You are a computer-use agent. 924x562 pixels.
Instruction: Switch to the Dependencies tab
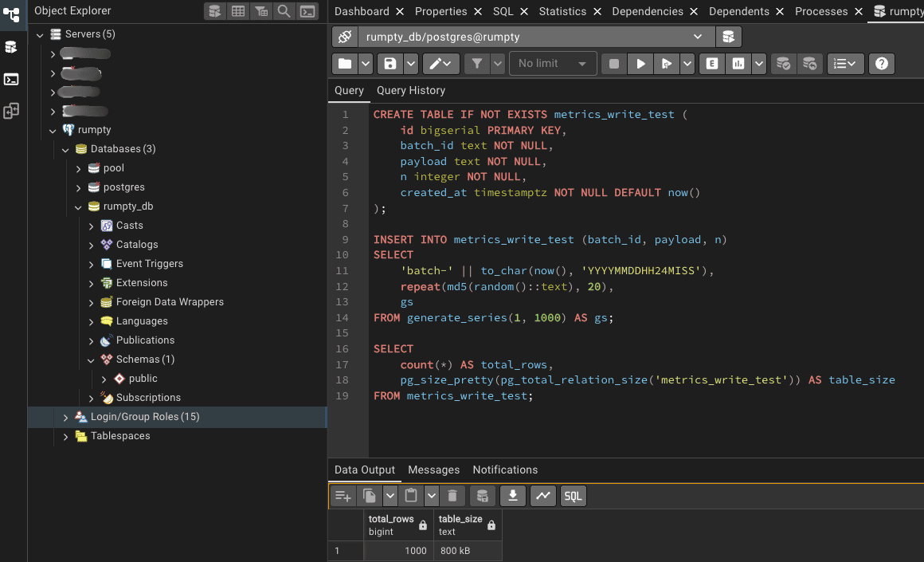(648, 11)
